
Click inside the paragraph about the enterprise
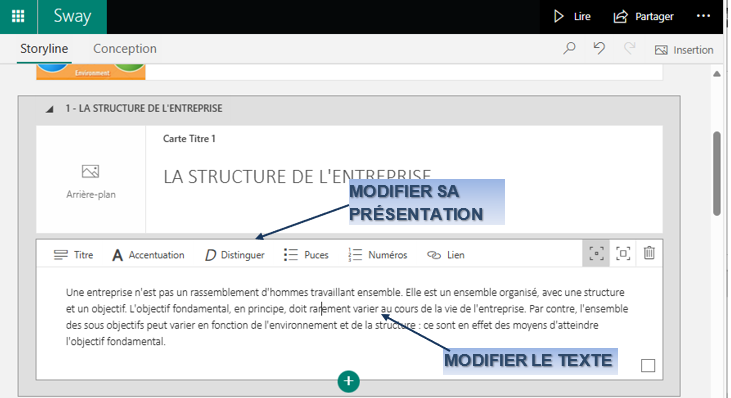[x=347, y=317]
